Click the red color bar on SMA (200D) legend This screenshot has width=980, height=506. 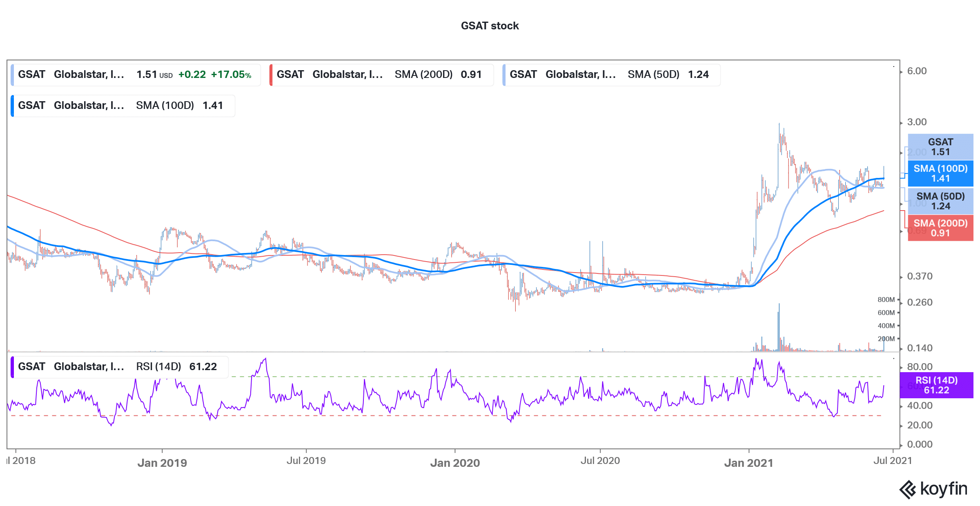(271, 75)
